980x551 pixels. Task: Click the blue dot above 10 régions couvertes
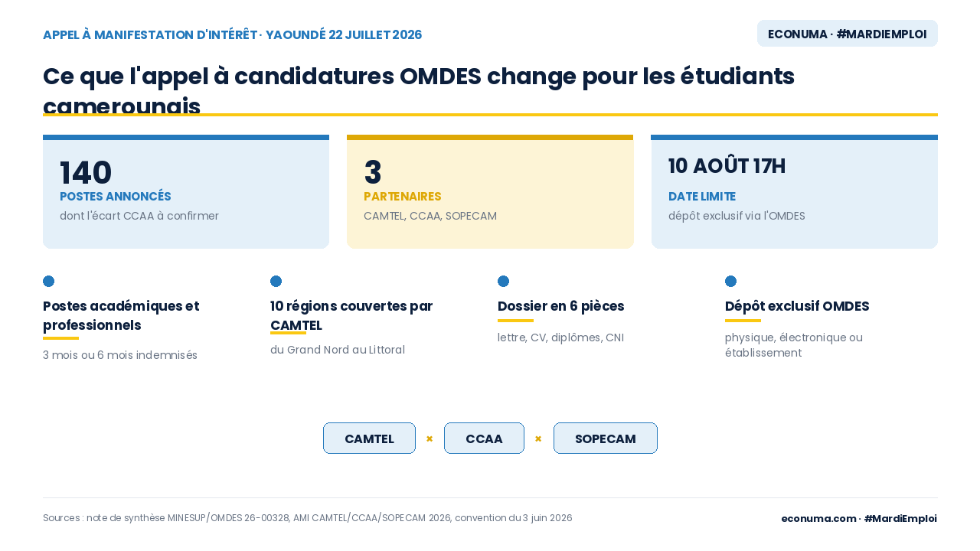pyautogui.click(x=276, y=281)
